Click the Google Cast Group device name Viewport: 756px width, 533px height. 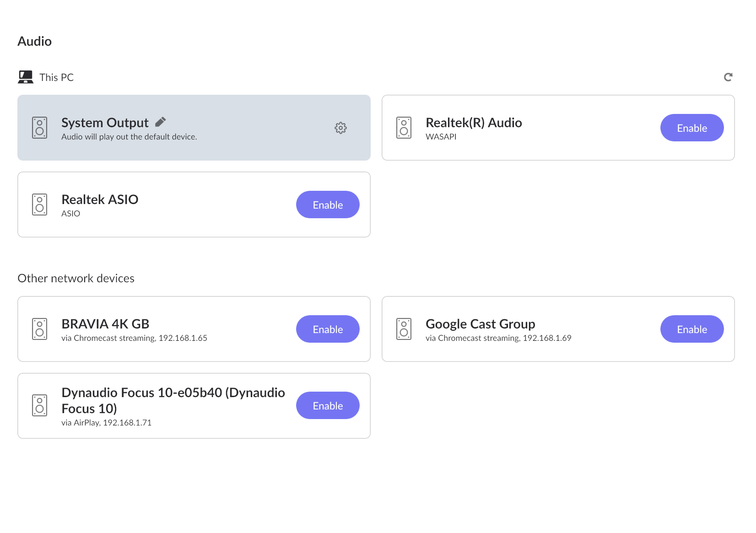(481, 324)
